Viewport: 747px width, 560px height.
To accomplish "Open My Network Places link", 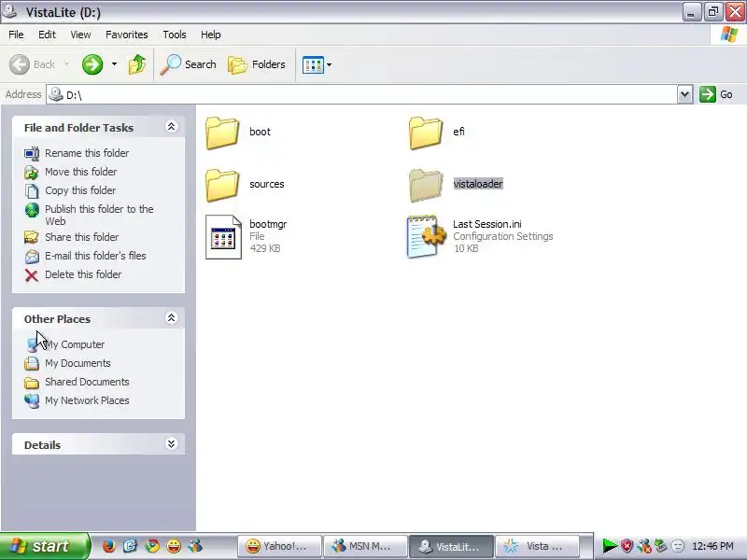I will (x=87, y=400).
